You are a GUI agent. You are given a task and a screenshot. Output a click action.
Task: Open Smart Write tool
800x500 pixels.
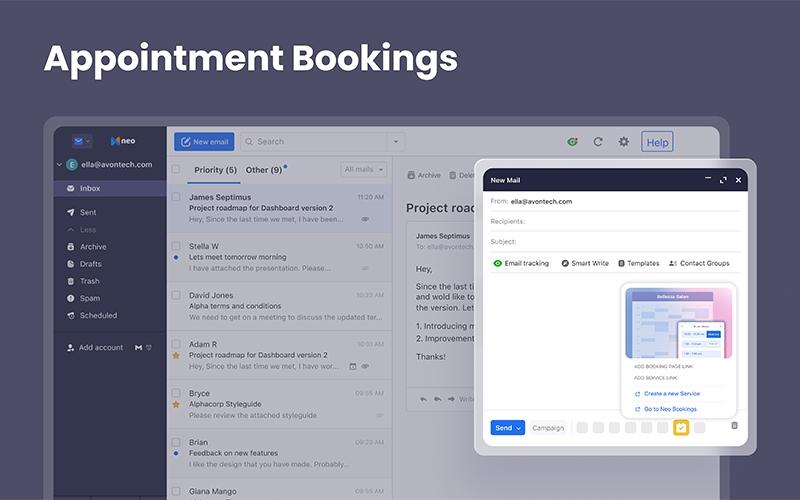click(585, 263)
